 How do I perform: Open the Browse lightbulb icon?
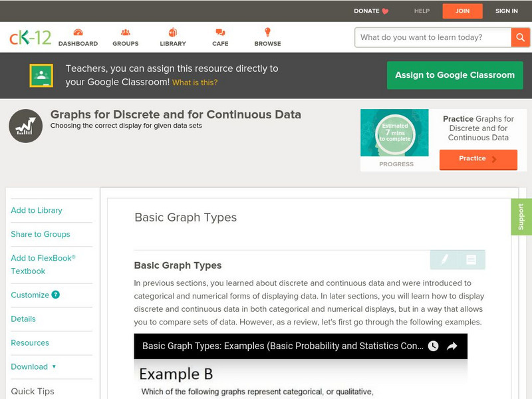point(267,33)
